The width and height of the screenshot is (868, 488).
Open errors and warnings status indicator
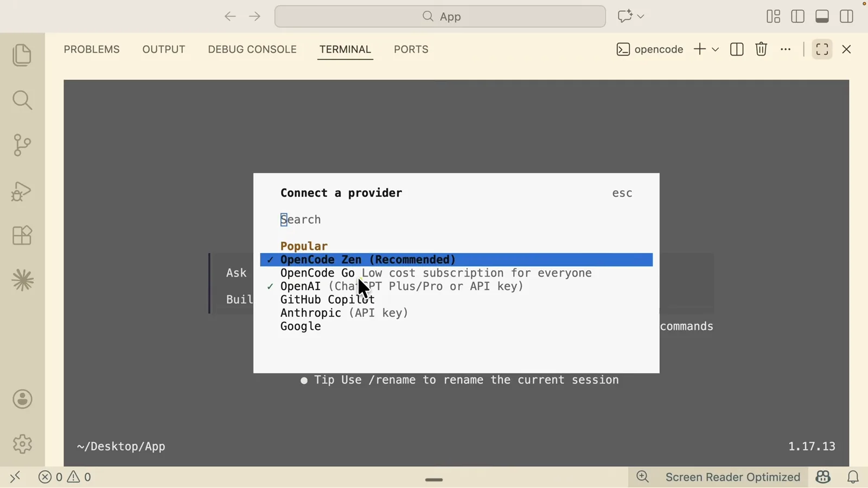65,477
